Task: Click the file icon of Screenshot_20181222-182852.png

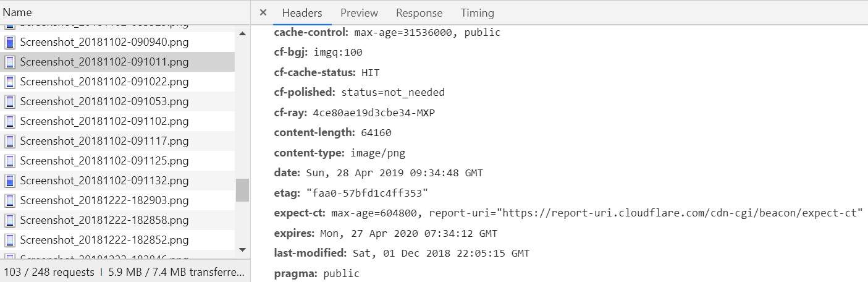Action: 10,241
